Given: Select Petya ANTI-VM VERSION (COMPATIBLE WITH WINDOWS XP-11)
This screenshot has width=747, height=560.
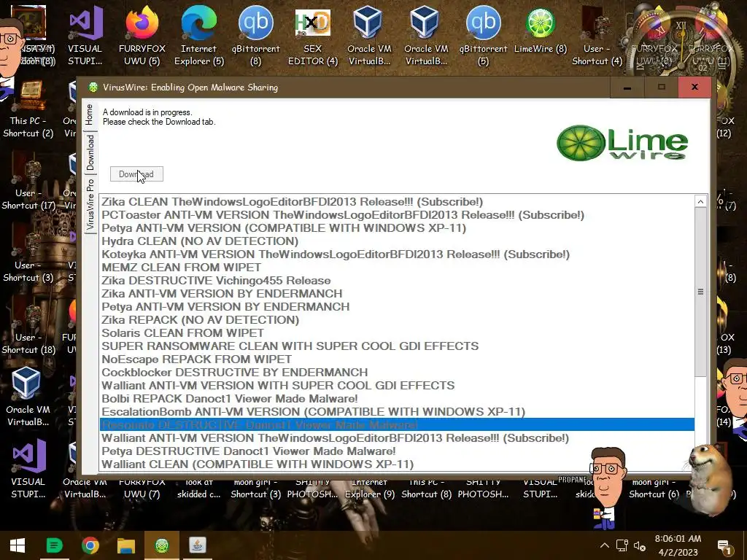Looking at the screenshot, I should pos(397,228).
